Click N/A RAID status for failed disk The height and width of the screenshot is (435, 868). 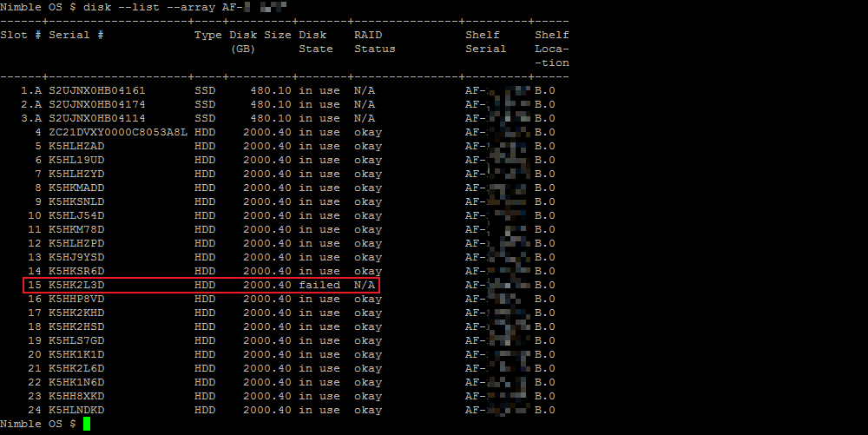point(365,285)
